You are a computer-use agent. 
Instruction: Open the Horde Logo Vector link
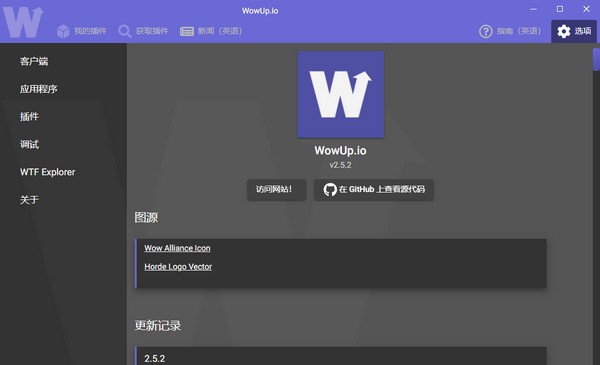point(178,267)
